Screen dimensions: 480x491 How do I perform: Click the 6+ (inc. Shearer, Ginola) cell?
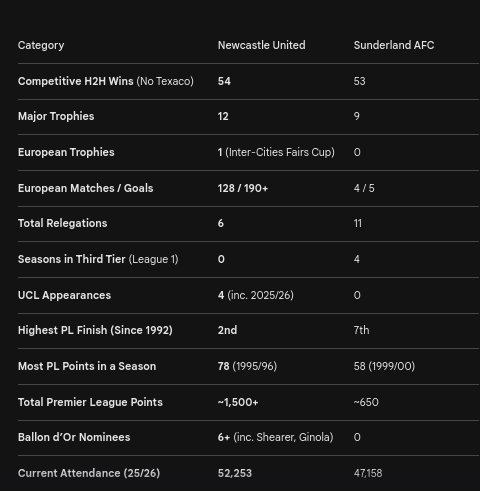[x=276, y=437]
